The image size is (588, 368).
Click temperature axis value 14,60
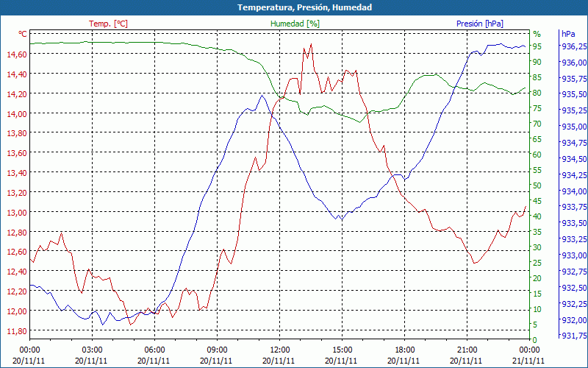pyautogui.click(x=16, y=54)
